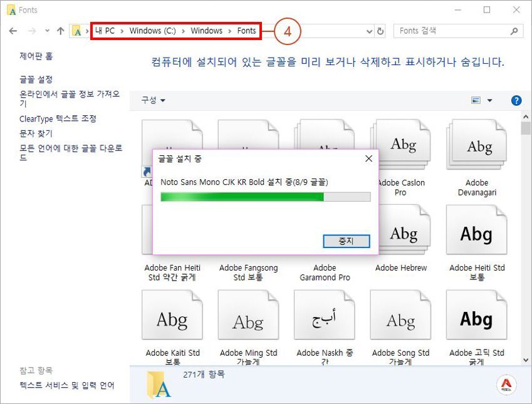
Task: Select Adobe Kaiti Std font icon
Action: [x=172, y=315]
